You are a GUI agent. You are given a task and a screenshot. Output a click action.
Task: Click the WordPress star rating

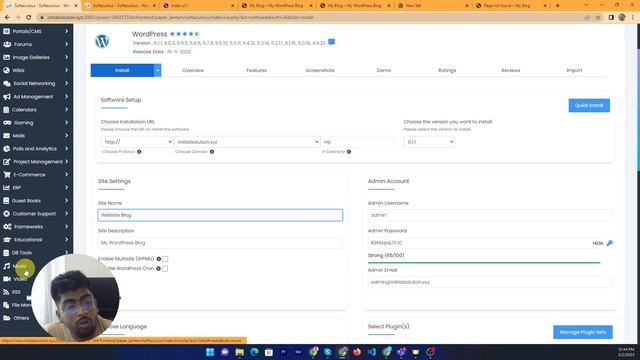(x=184, y=34)
